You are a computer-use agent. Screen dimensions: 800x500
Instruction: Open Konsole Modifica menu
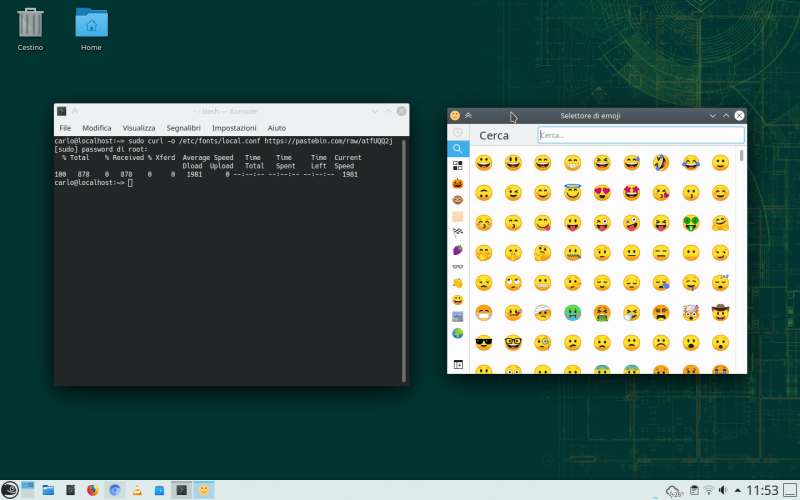click(97, 128)
